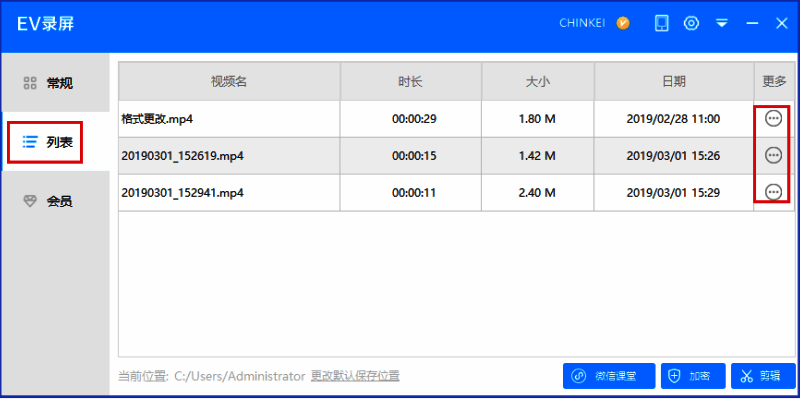This screenshot has height=399, width=800.
Task: Open more options for 20190301_152941.mp4
Action: point(773,192)
